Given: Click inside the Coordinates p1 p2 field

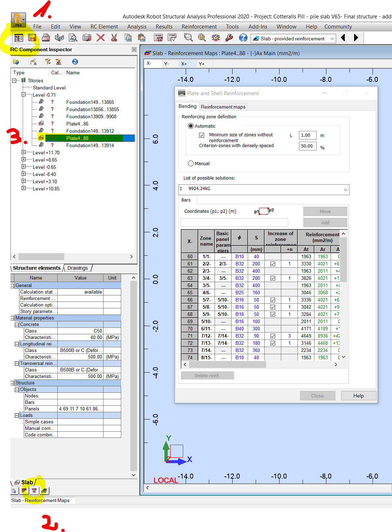Looking at the screenshot, I should coord(234,222).
